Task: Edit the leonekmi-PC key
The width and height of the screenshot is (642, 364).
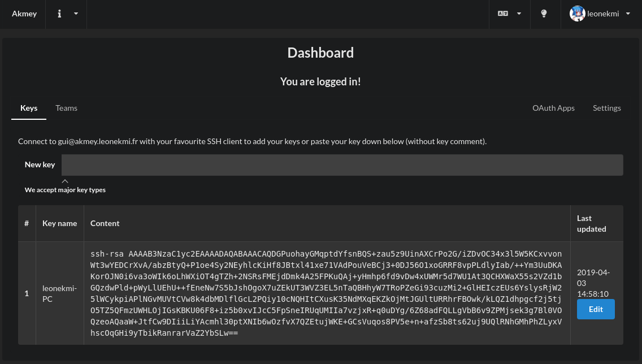Action: pos(596,309)
